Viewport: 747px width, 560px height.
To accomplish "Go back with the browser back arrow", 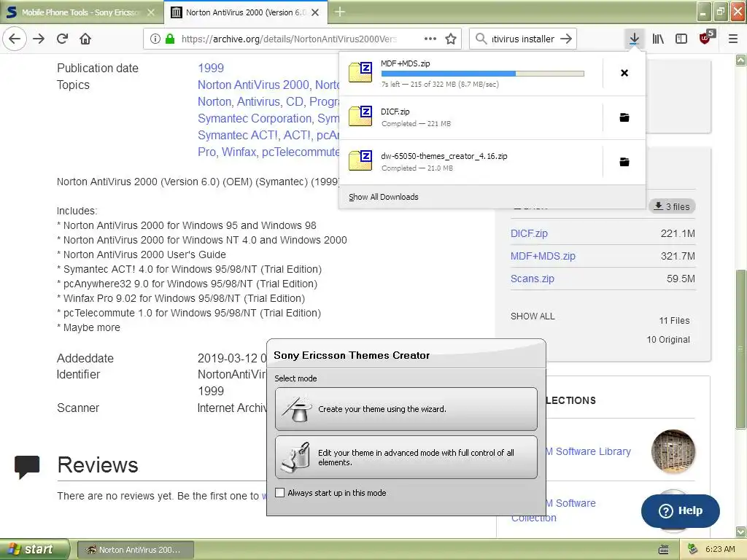I will pyautogui.click(x=15, y=39).
